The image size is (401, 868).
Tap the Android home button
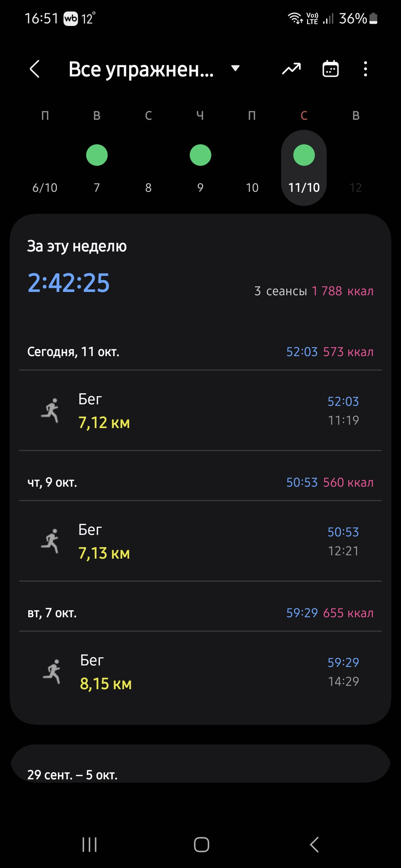(x=202, y=845)
